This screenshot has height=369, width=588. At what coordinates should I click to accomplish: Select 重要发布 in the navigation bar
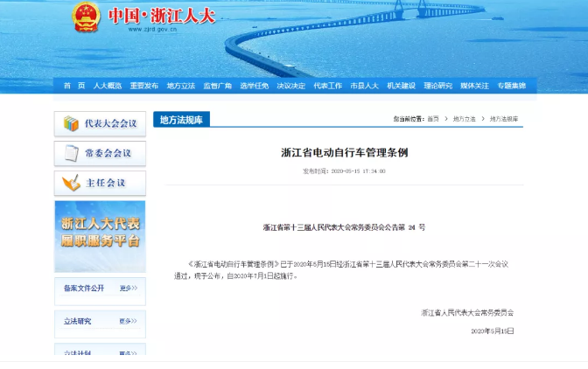144,86
